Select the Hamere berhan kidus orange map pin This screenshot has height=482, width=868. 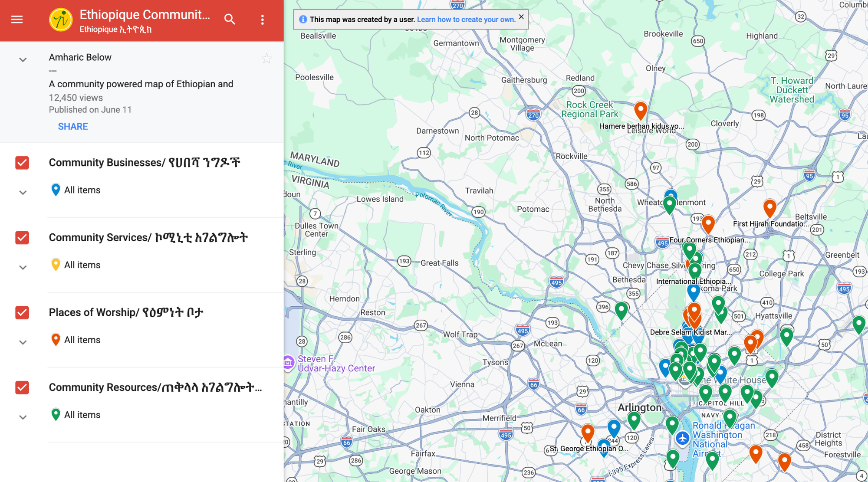pyautogui.click(x=641, y=111)
